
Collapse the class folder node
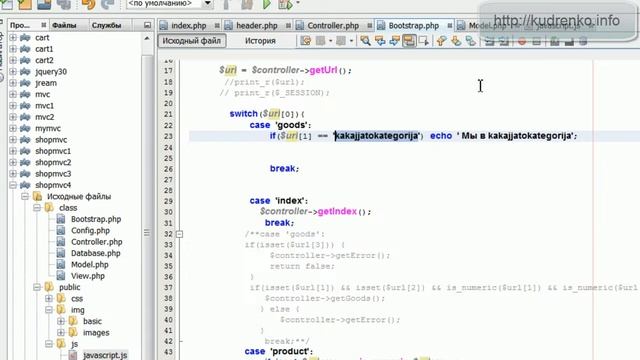pos(37,208)
